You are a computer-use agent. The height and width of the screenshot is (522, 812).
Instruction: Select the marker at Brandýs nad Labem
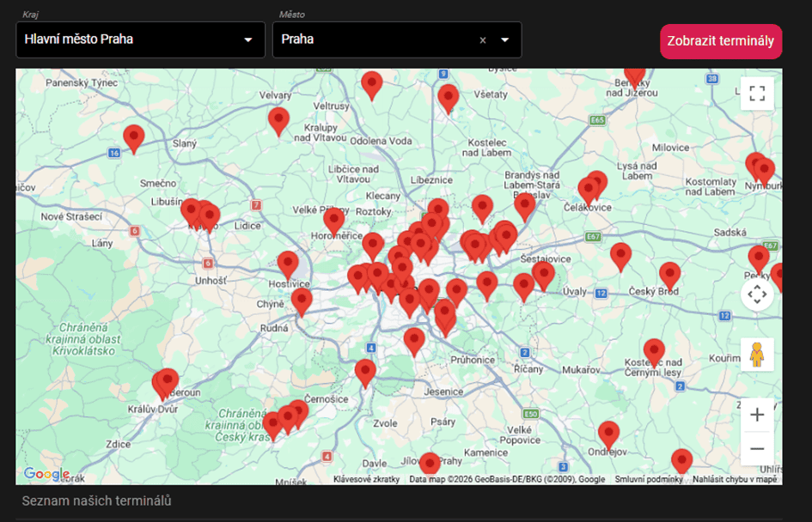point(525,208)
